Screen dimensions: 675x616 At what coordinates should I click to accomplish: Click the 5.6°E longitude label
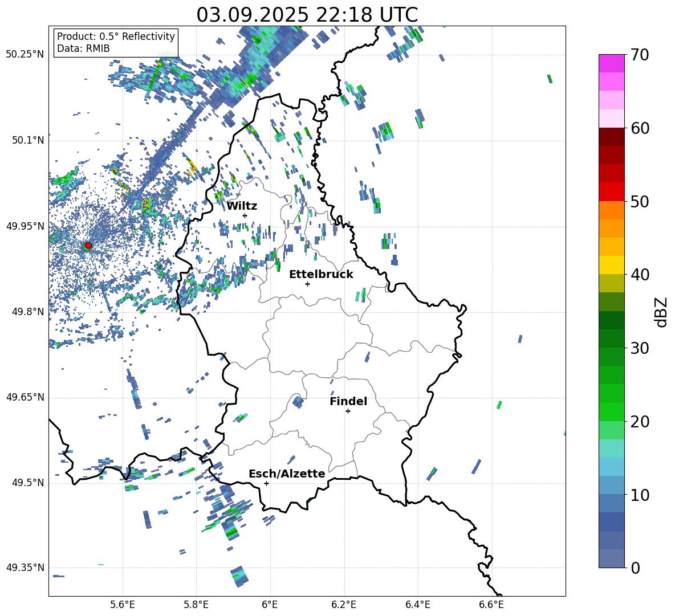coord(123,605)
